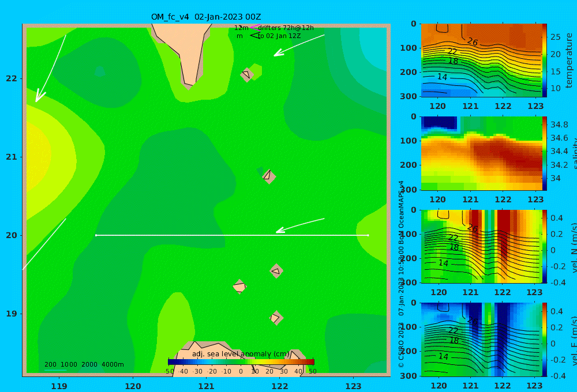Image resolution: width=577 pixels, height=392 pixels.
Task: Click the white arrow pointing at the section line
Action: 300,225
